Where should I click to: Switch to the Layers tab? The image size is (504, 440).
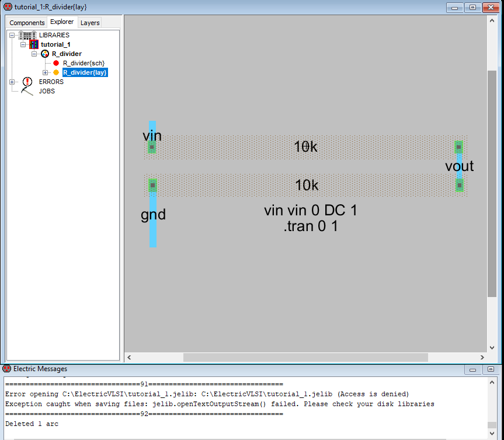click(x=90, y=23)
